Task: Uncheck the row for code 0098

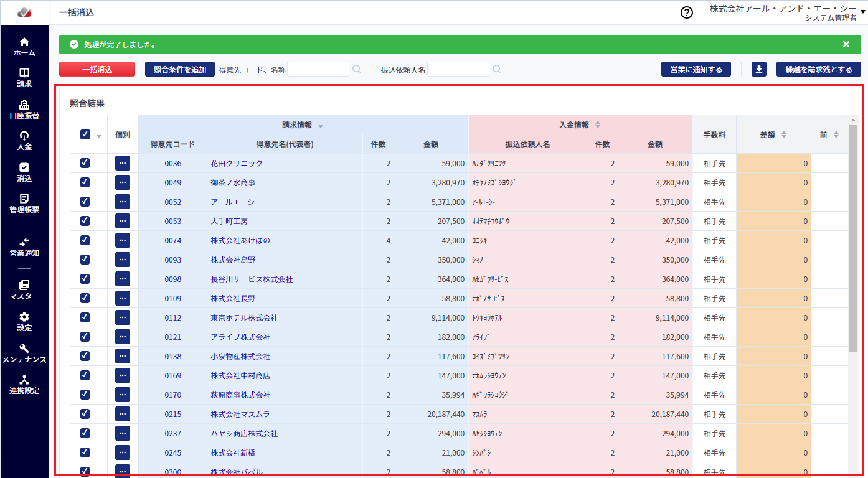Action: pyautogui.click(x=85, y=279)
